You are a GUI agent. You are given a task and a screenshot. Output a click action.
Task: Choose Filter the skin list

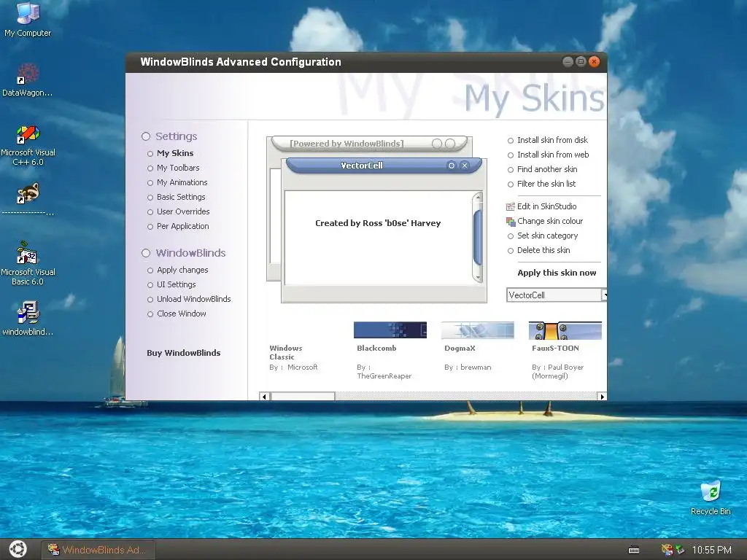[x=546, y=184]
